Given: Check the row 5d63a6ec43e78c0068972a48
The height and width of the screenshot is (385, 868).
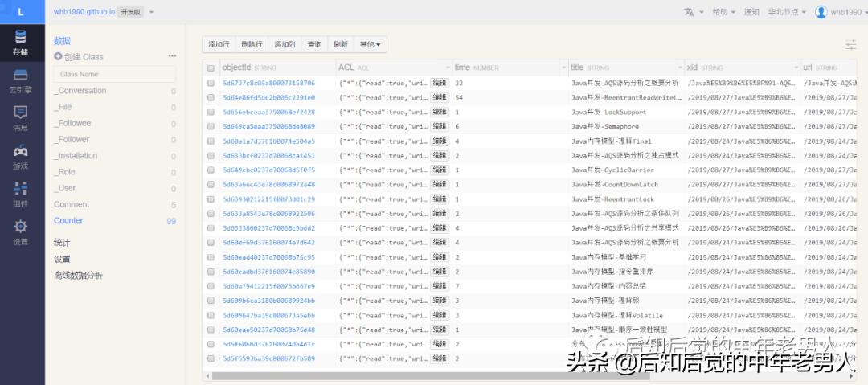Looking at the screenshot, I should (211, 185).
